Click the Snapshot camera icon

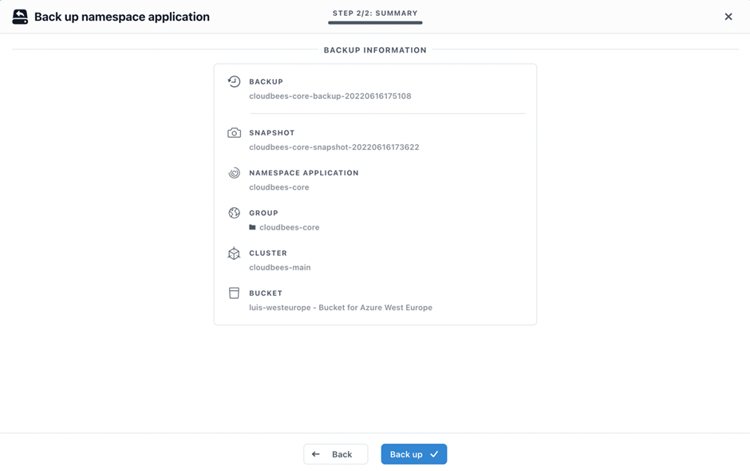(234, 133)
